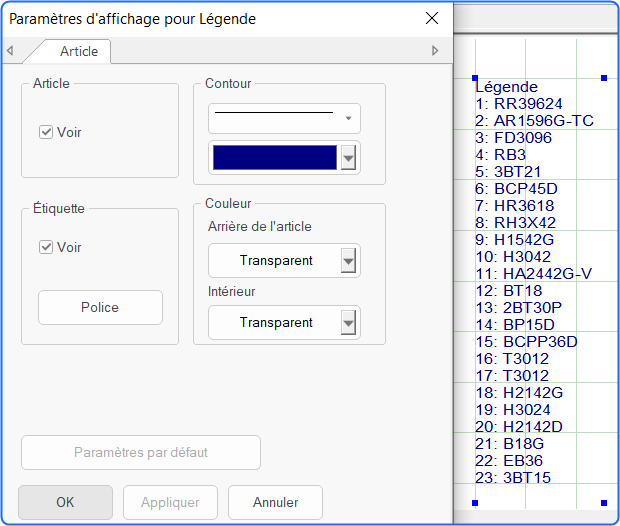Select legend entry 11: HA2442G-V
The height and width of the screenshot is (526, 620).
click(533, 274)
